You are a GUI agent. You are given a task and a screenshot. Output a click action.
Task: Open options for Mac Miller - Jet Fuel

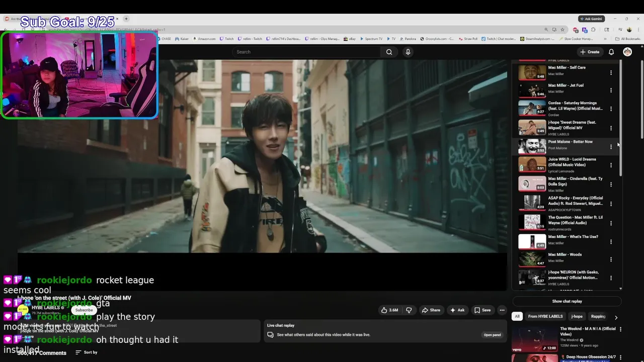pyautogui.click(x=611, y=90)
